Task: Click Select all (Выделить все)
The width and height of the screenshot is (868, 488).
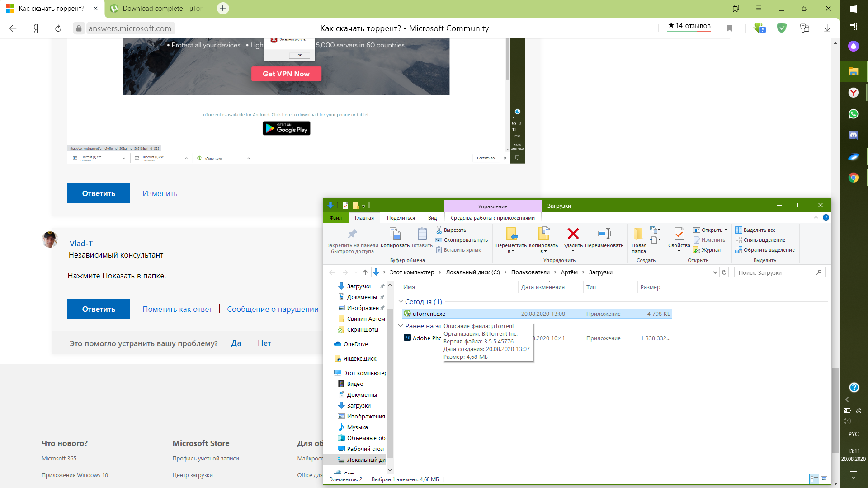Action: tap(755, 230)
